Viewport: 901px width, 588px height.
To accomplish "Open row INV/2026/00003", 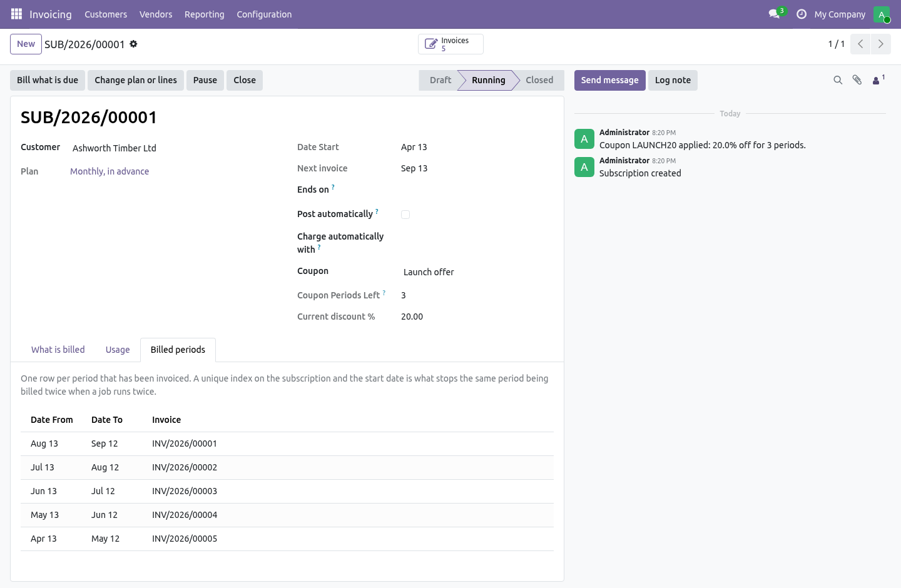I will pyautogui.click(x=287, y=491).
